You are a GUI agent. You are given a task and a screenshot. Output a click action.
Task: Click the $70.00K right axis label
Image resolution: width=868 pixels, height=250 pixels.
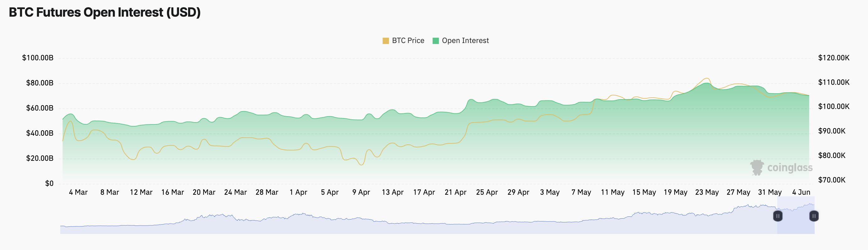(832, 180)
